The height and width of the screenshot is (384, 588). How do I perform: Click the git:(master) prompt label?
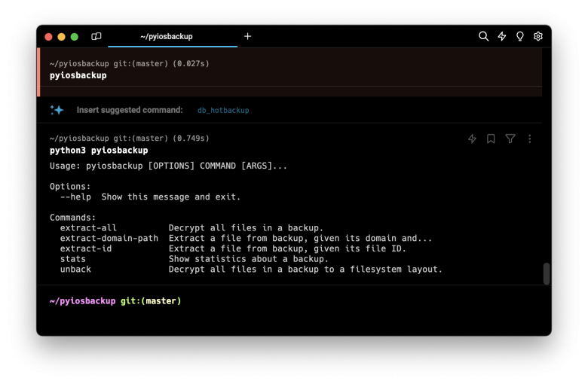151,301
